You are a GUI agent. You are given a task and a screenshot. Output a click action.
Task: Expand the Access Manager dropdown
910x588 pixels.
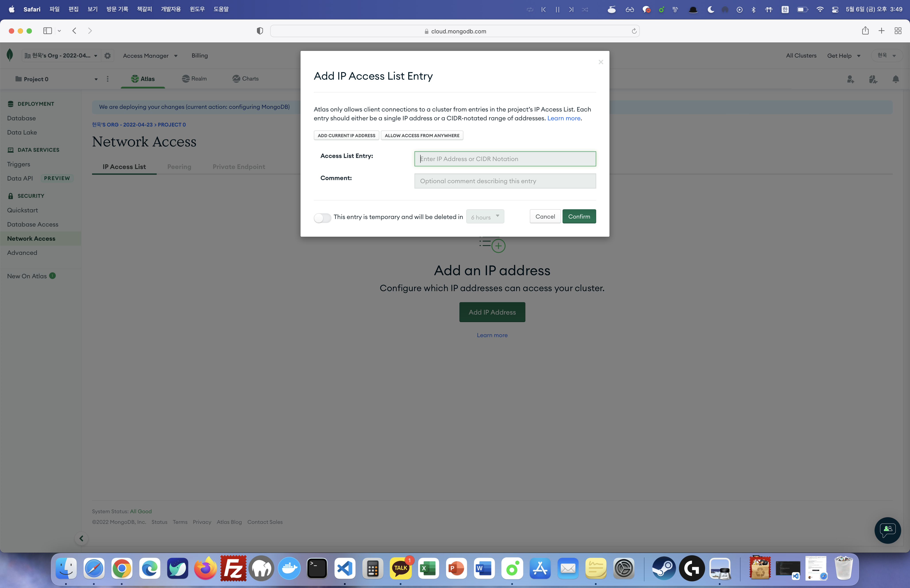(x=150, y=56)
